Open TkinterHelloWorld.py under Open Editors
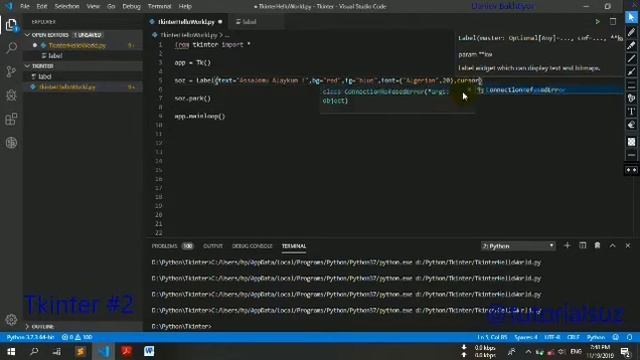 click(x=83, y=45)
